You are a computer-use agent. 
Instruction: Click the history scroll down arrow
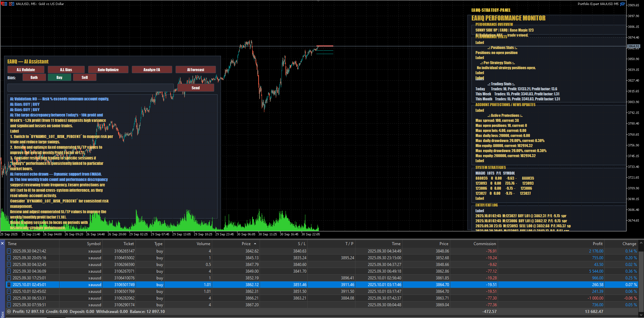click(x=641, y=315)
